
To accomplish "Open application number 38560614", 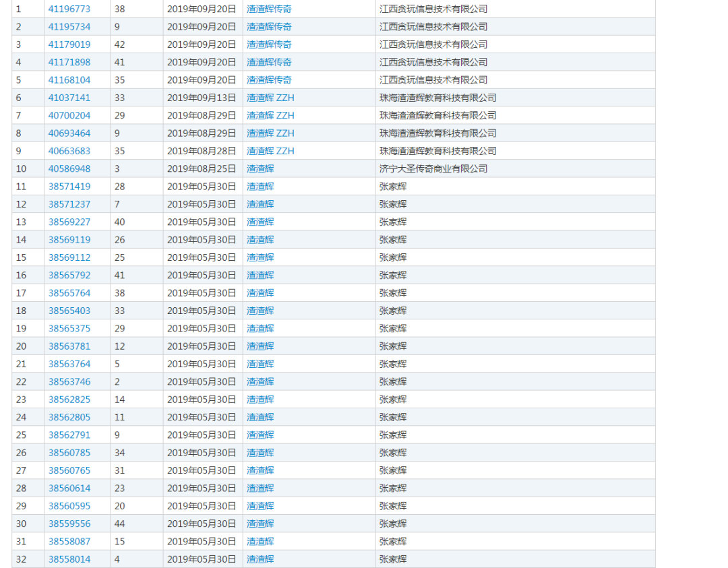I will point(69,488).
